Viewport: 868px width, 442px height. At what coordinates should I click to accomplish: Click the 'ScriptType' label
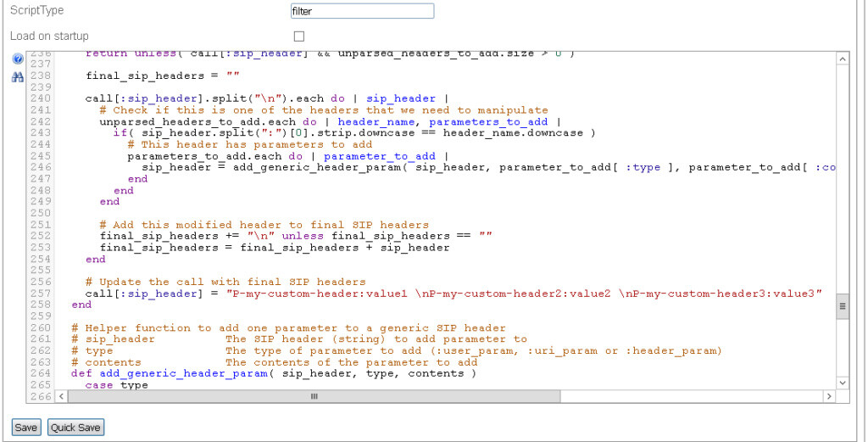[x=37, y=10]
